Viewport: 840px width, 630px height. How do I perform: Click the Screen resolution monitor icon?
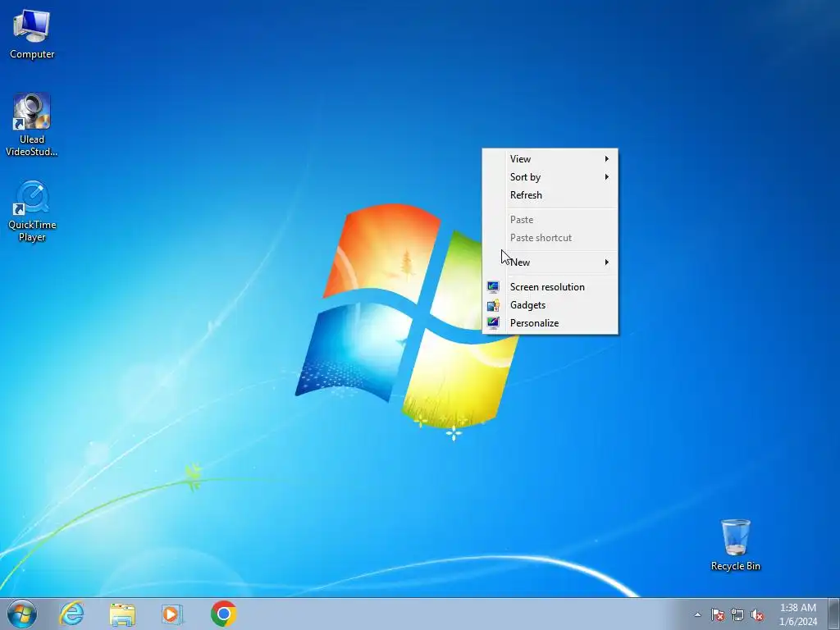pyautogui.click(x=493, y=287)
